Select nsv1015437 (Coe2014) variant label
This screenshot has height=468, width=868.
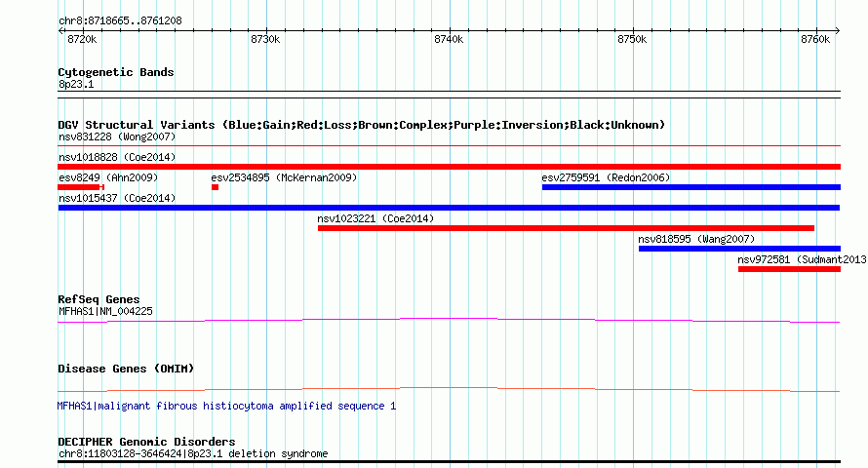pyautogui.click(x=117, y=198)
